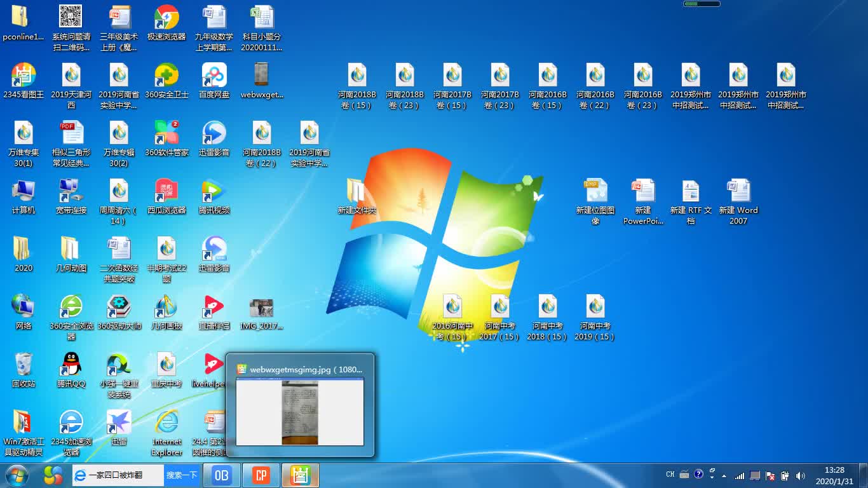Open Win7激活工具驱动精灵 archive icon
Viewport: 868px width, 488px height.
coord(24,433)
